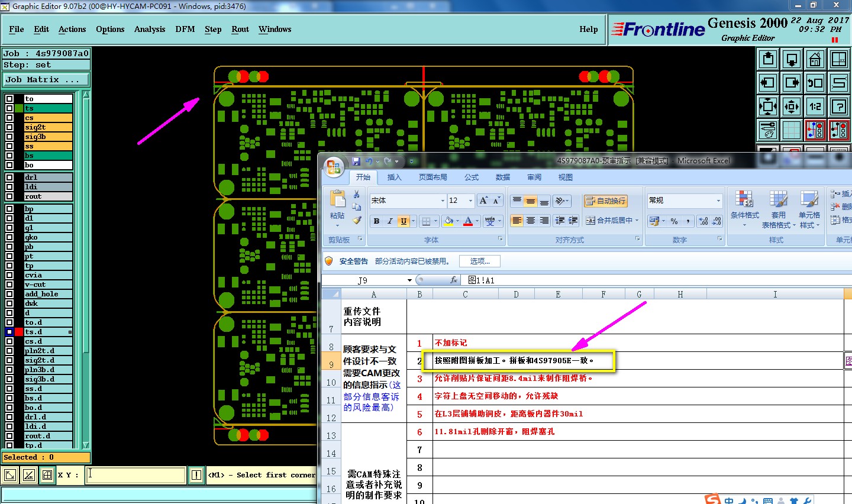Viewport: 852px width, 504px height.
Task: Toggle checkbox for layer 'cs'
Action: (9, 118)
